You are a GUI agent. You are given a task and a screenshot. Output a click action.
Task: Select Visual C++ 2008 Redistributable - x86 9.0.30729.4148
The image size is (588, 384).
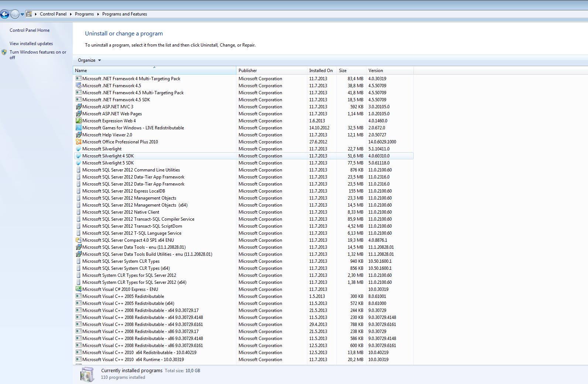point(244,338)
